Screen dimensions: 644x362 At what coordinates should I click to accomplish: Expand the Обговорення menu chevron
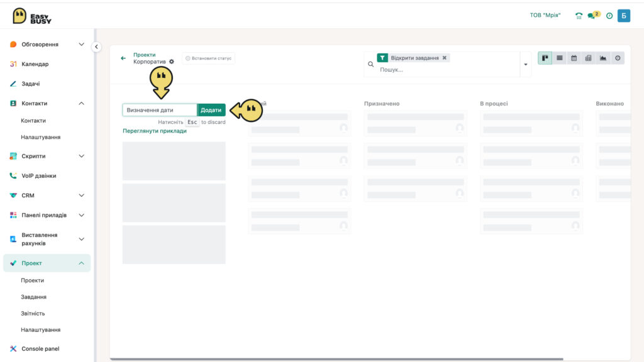click(x=81, y=45)
